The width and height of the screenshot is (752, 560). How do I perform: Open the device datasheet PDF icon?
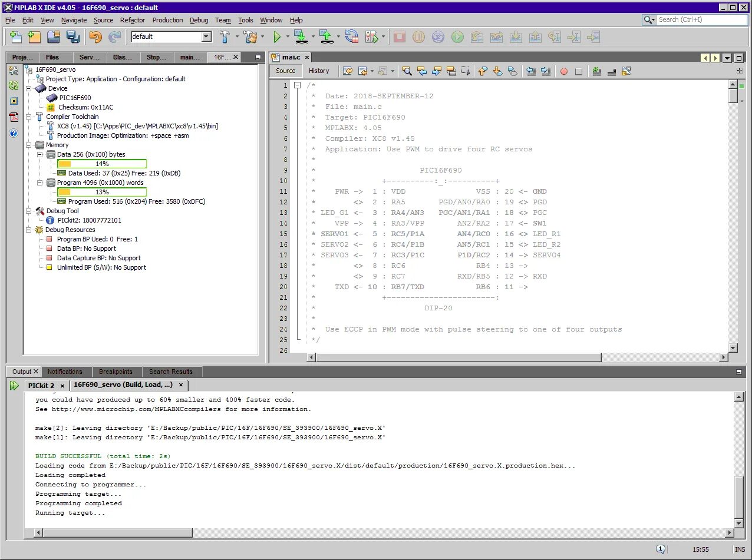(x=14, y=117)
